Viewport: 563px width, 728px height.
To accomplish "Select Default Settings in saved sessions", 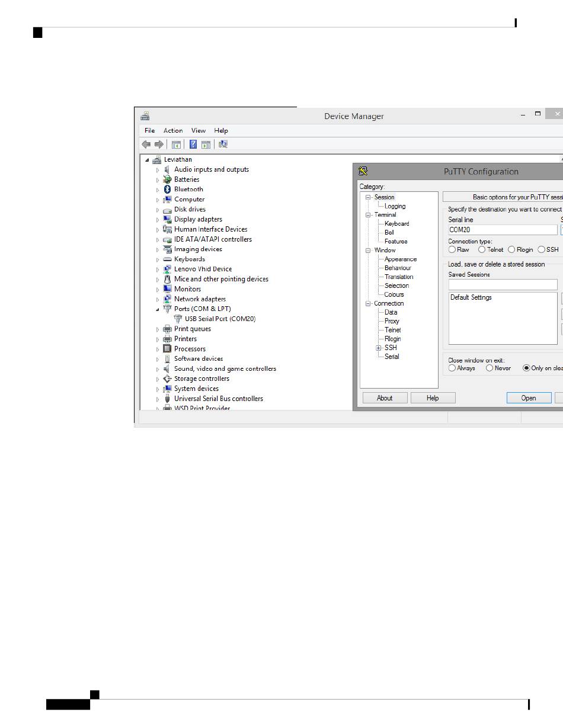I will click(471, 297).
